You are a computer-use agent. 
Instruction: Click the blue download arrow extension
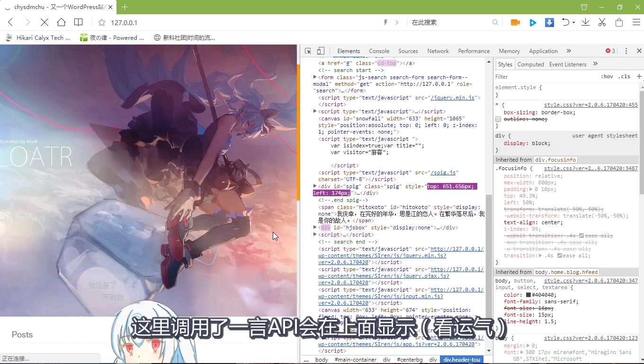(x=549, y=22)
